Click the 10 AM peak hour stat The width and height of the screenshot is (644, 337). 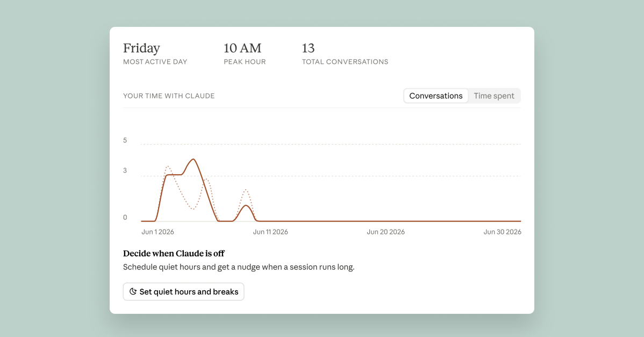tap(245, 53)
